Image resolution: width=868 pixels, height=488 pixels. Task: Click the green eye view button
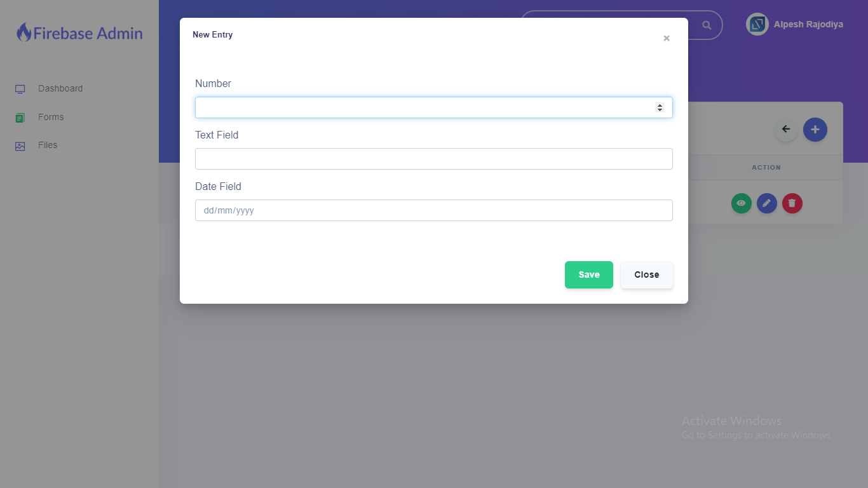click(x=741, y=203)
